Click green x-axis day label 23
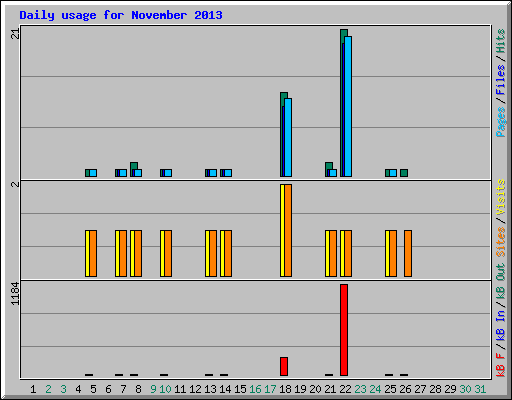The image size is (512, 400). tap(360, 389)
